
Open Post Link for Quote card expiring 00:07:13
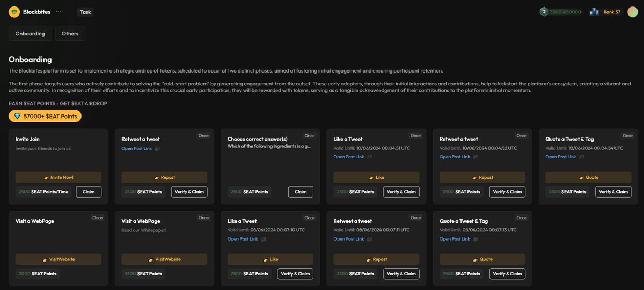click(x=455, y=239)
